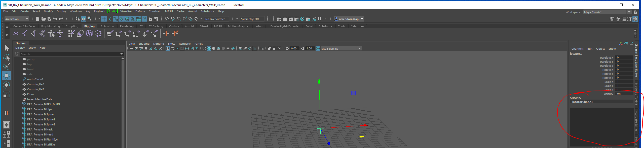Open the Render View clapperboard icon

coord(279,19)
